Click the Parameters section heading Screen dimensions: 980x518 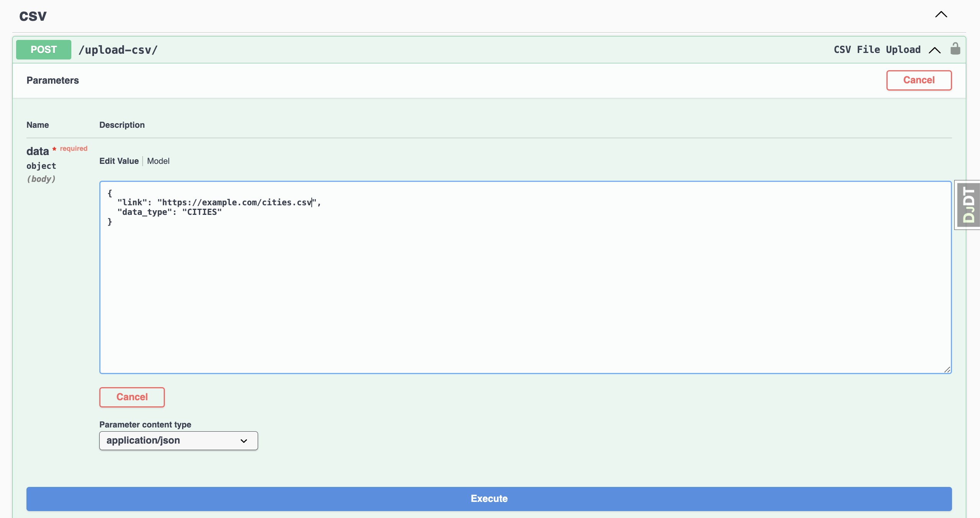tap(53, 81)
